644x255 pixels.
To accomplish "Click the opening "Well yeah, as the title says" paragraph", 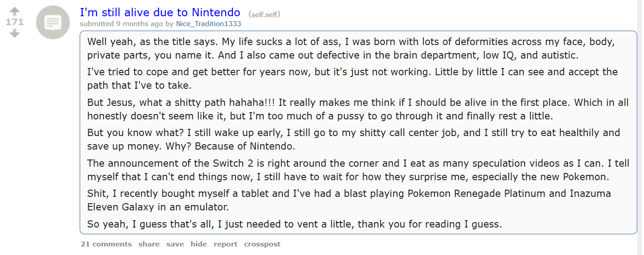I will [x=351, y=48].
